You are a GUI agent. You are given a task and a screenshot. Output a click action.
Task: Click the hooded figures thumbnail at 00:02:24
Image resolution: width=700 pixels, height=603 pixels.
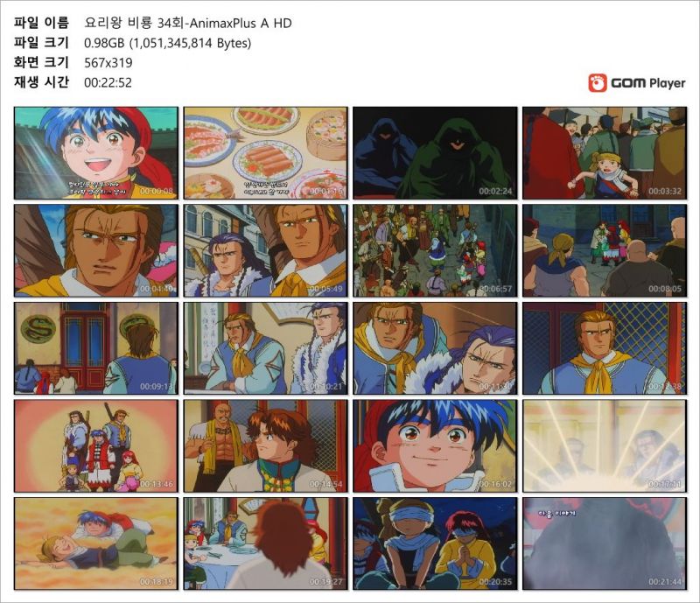point(435,153)
